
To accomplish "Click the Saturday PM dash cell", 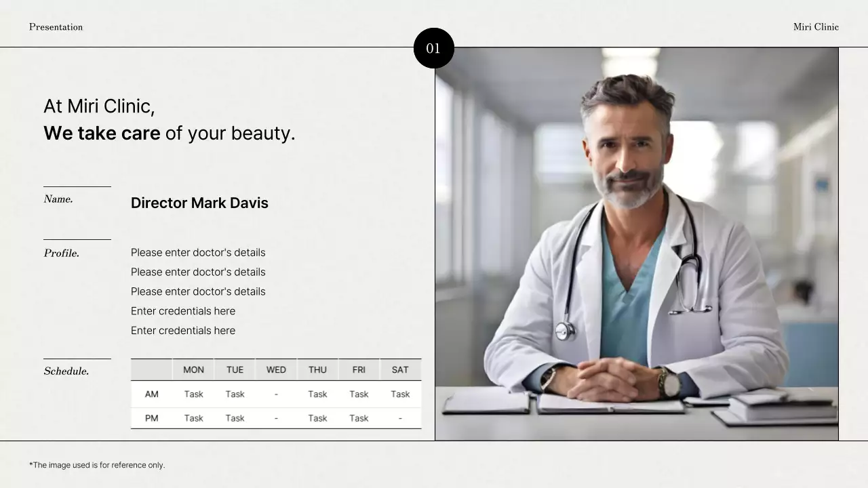I will pos(400,418).
